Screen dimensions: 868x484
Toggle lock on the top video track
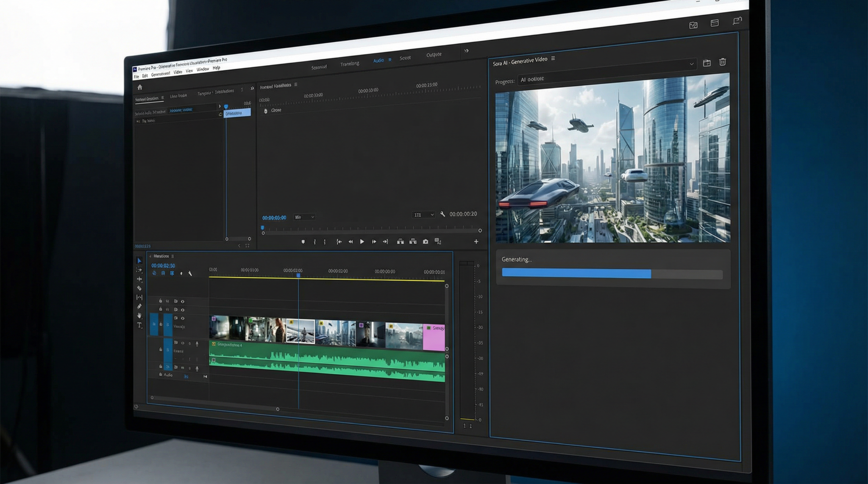161,301
